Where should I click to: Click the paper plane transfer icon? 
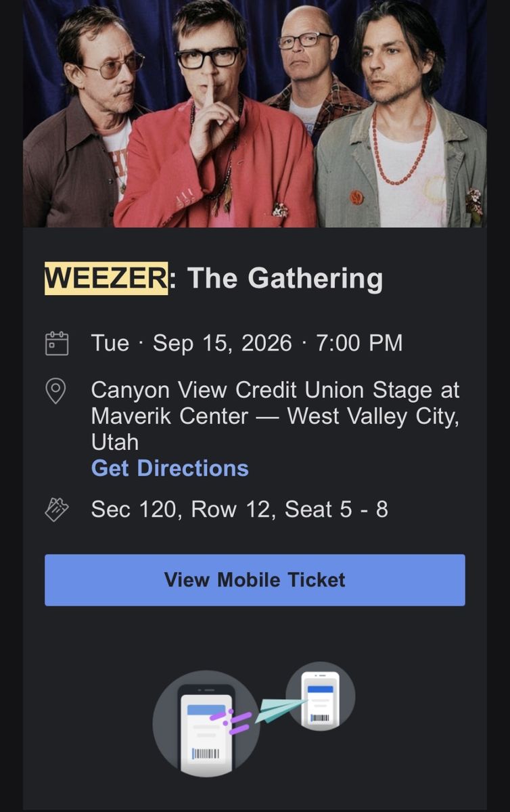pyautogui.click(x=278, y=709)
